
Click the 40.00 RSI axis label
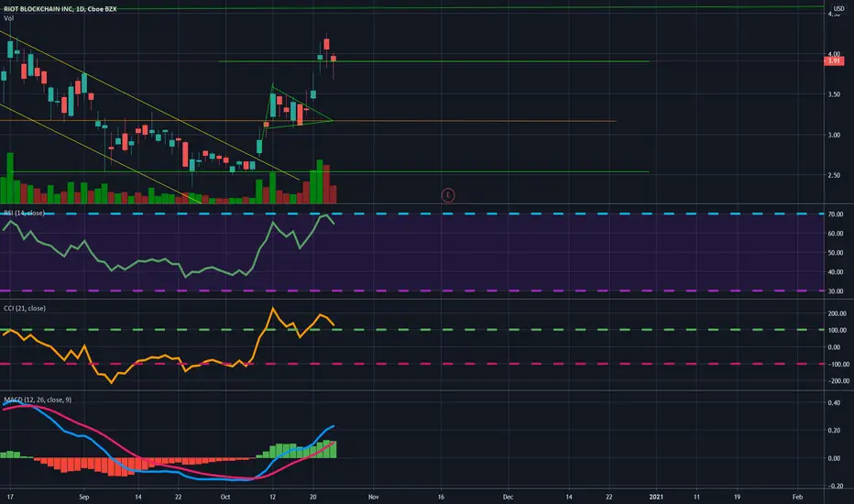pos(836,272)
